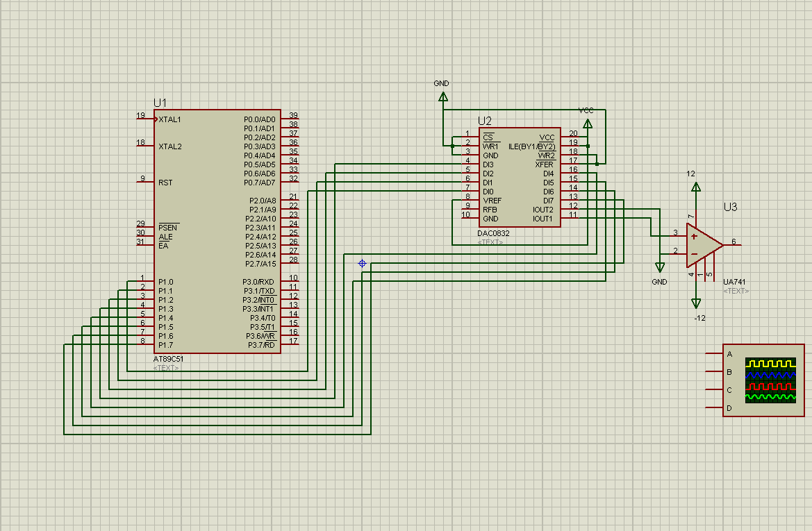The width and height of the screenshot is (812, 531).
Task: Click the P1.7 pin label
Action: (x=166, y=345)
